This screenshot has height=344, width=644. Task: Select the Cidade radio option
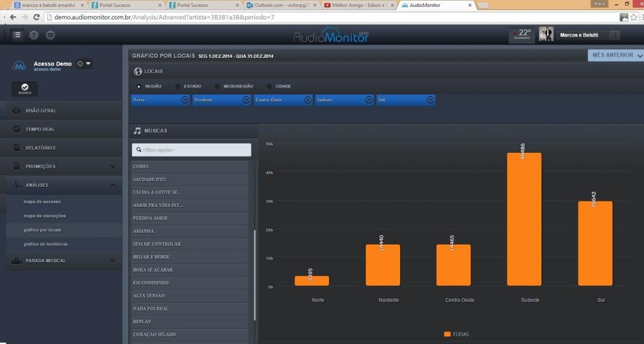[x=270, y=86]
